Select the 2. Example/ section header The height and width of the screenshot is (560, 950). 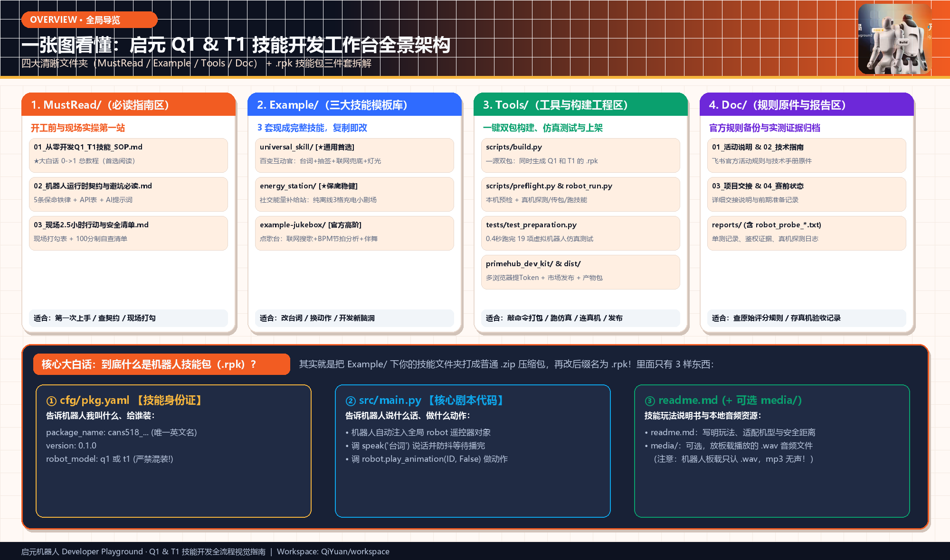tap(354, 105)
